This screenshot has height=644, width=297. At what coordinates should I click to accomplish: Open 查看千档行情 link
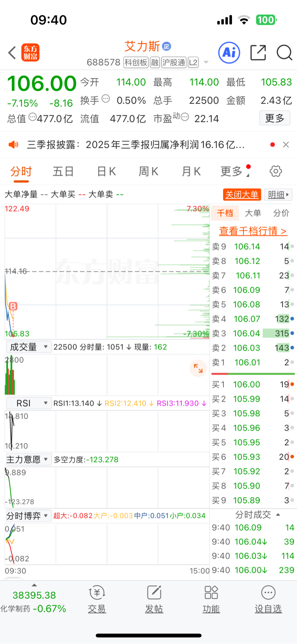[x=253, y=231]
